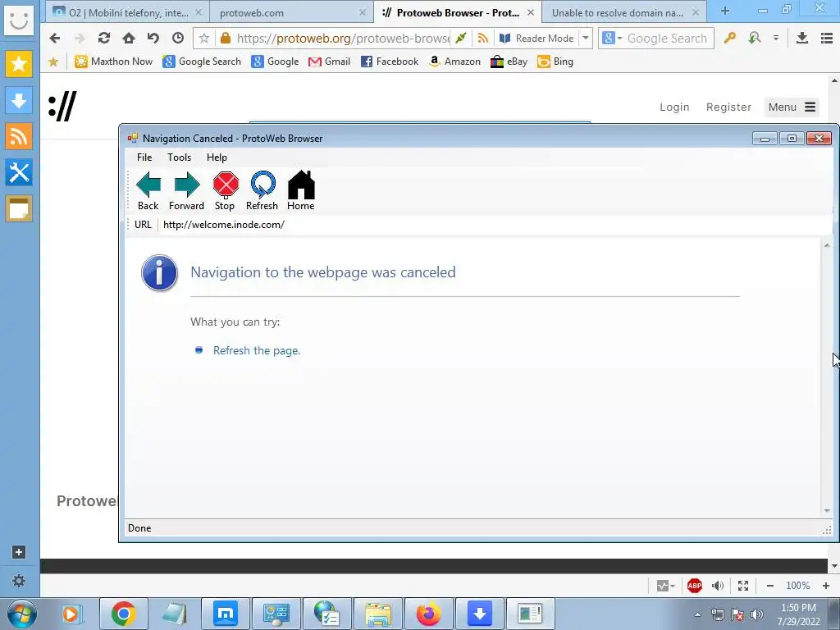This screenshot has height=630, width=840.
Task: Decrease zoom with minus button
Action: [769, 586]
